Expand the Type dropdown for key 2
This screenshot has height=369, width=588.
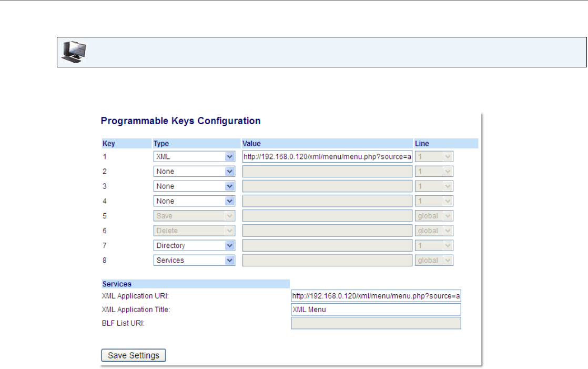194,171
